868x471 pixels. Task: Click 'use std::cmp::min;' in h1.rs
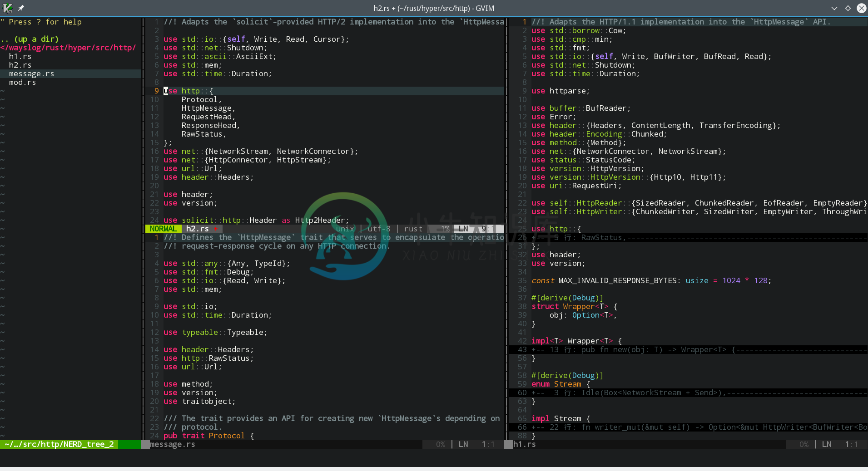click(572, 39)
